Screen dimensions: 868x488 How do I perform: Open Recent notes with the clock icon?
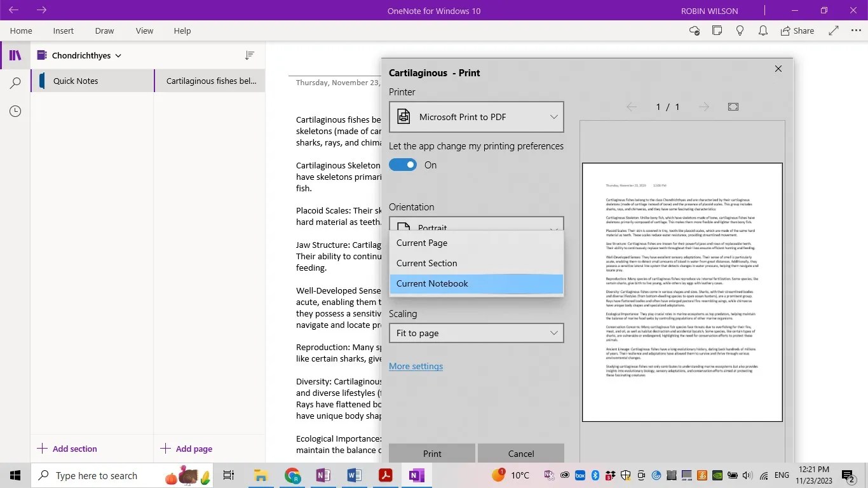15,111
